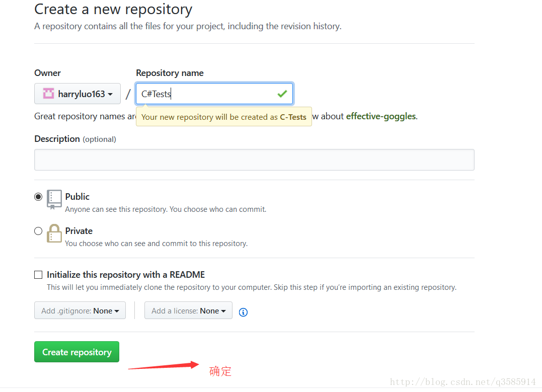
Task: Click the owner avatar icon
Action: [x=48, y=94]
